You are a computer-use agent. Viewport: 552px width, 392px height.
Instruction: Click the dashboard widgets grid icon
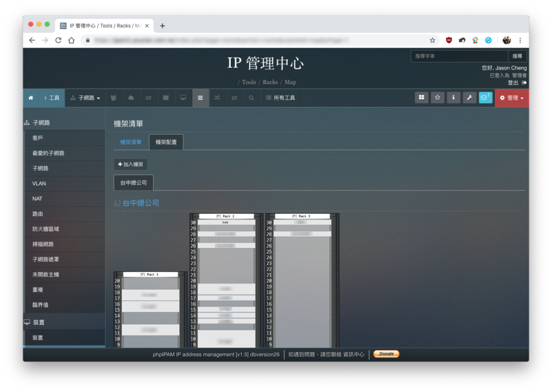[x=422, y=97]
